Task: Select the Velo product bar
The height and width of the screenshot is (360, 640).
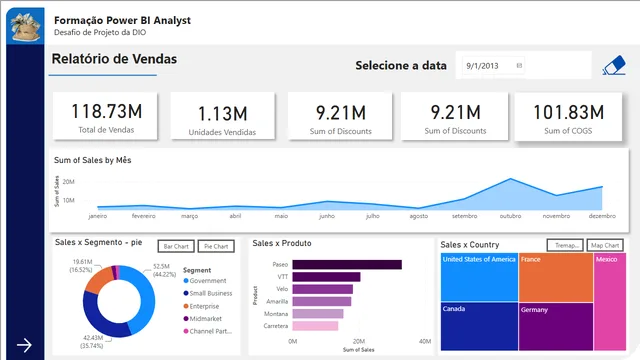Action: (322, 289)
